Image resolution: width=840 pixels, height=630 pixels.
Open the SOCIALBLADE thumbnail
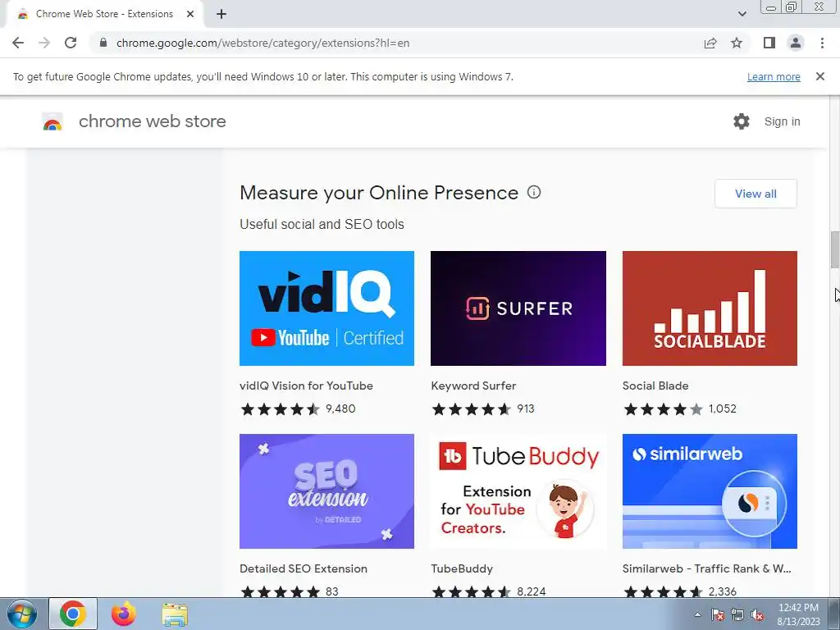(x=710, y=308)
